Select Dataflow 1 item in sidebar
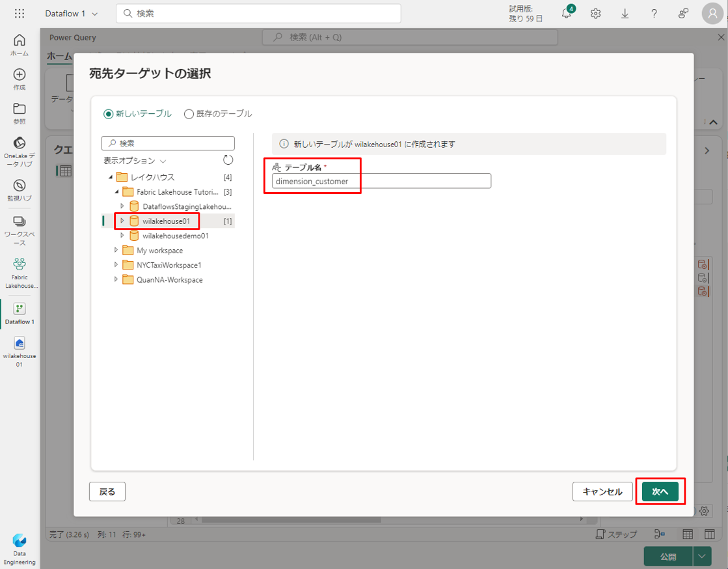Viewport: 728px width, 569px height. point(20,314)
